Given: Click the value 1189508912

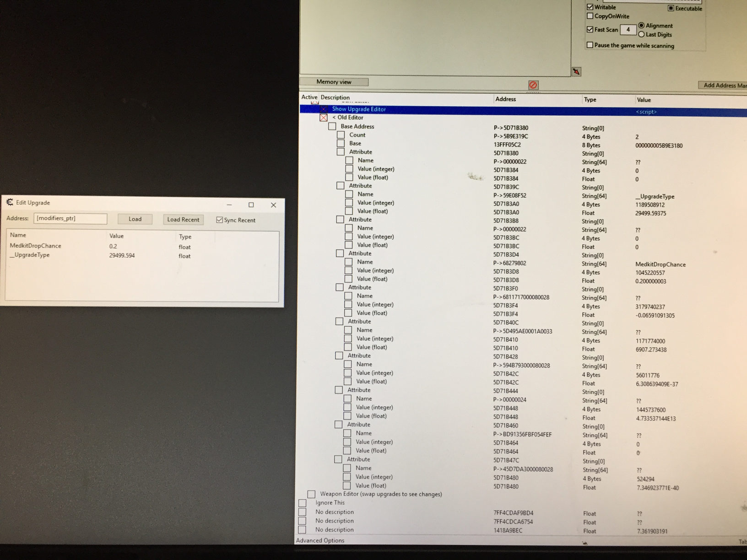Looking at the screenshot, I should coord(650,205).
